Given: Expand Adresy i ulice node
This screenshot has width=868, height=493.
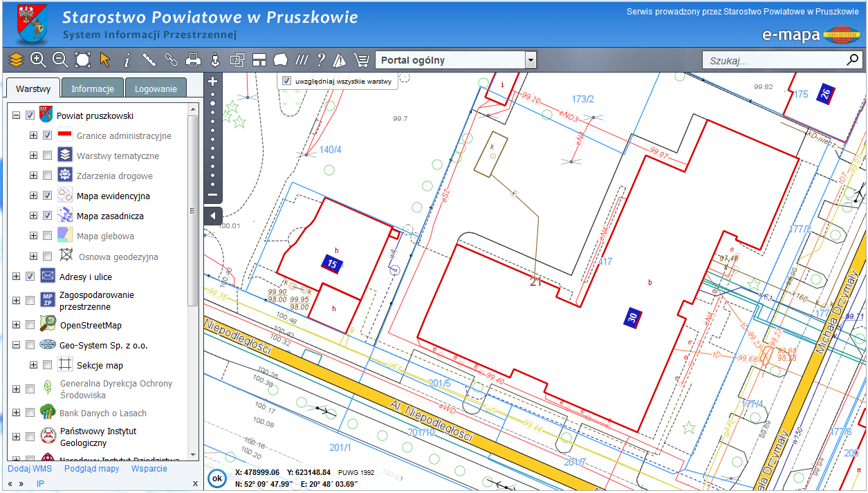Looking at the screenshot, I should coord(17,277).
